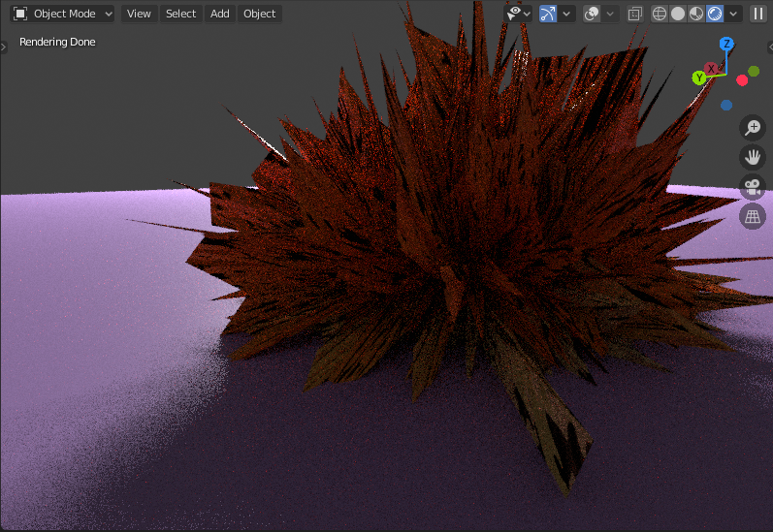Expand the viewport shading options dropdown
Screen dimensions: 773x532
(733, 14)
